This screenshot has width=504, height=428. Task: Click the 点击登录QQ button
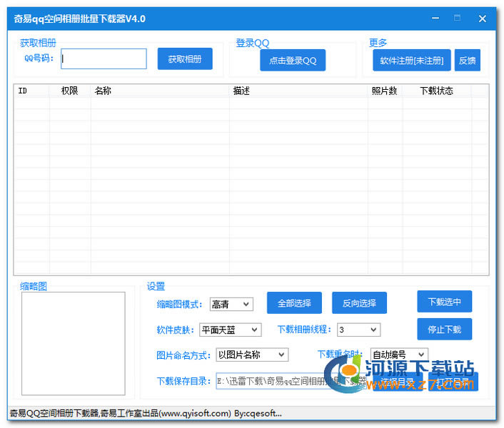293,60
